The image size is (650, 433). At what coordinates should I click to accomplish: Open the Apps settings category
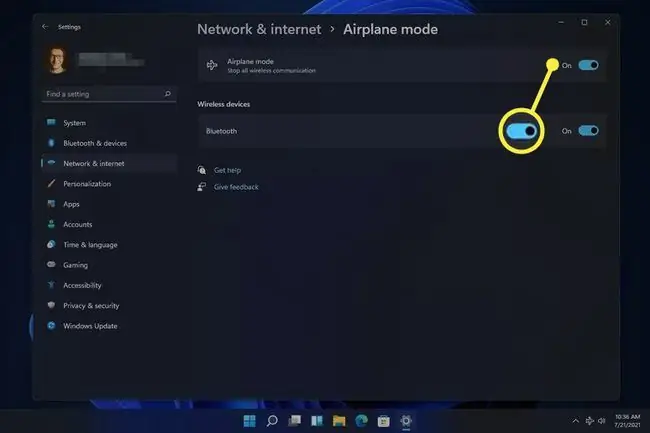tap(109, 204)
